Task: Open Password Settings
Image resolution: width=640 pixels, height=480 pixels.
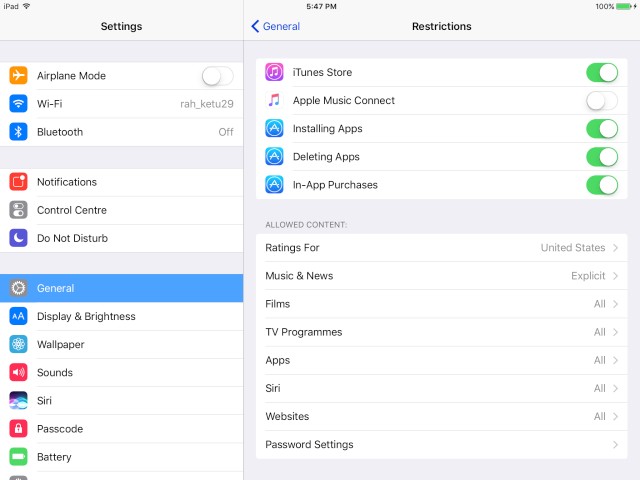Action: tap(442, 444)
